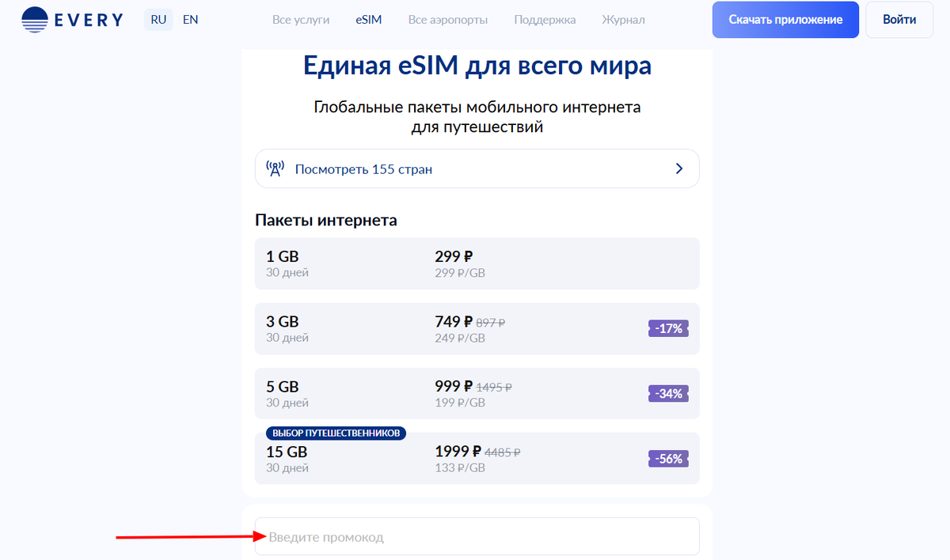Click the -17% discount badge
This screenshot has width=950, height=560.
669,328
